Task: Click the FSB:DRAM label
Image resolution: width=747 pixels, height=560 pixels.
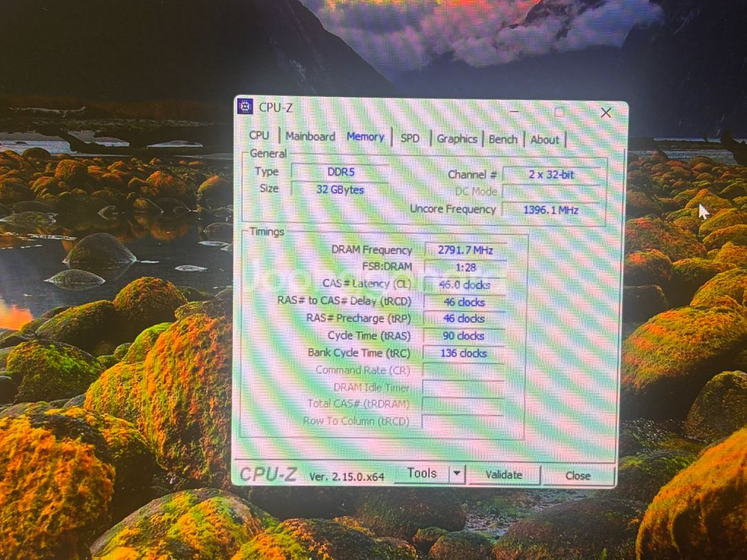Action: click(387, 267)
